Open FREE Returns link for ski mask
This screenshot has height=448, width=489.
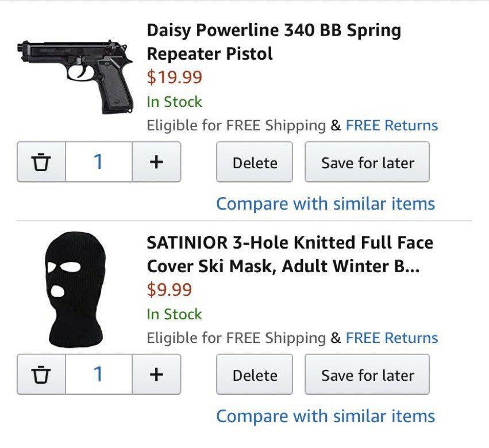[x=391, y=338]
